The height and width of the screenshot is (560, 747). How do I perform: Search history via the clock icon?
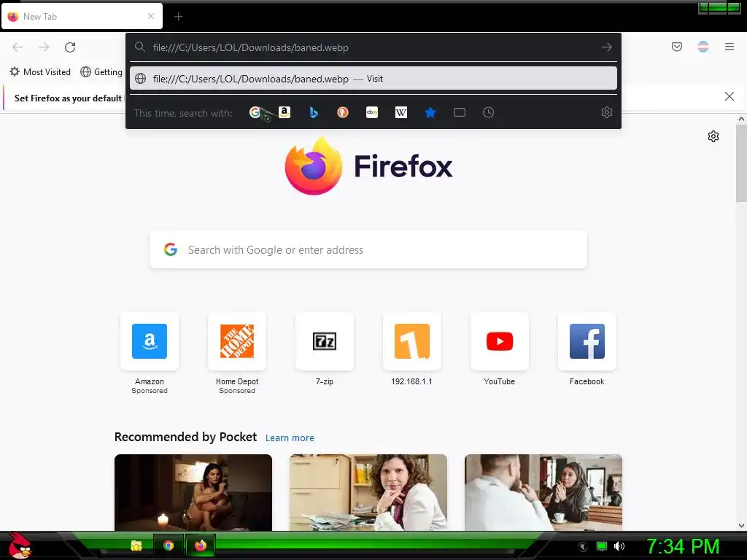pyautogui.click(x=488, y=112)
